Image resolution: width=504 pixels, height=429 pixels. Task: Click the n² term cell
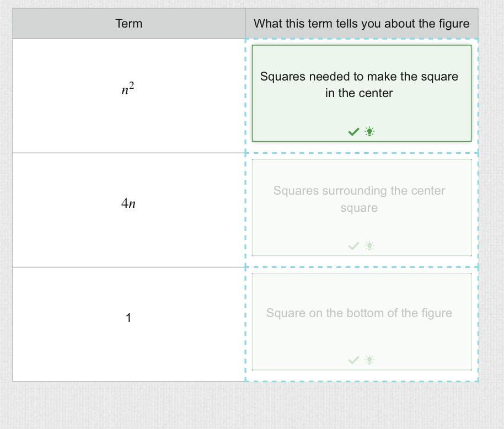pyautogui.click(x=128, y=95)
